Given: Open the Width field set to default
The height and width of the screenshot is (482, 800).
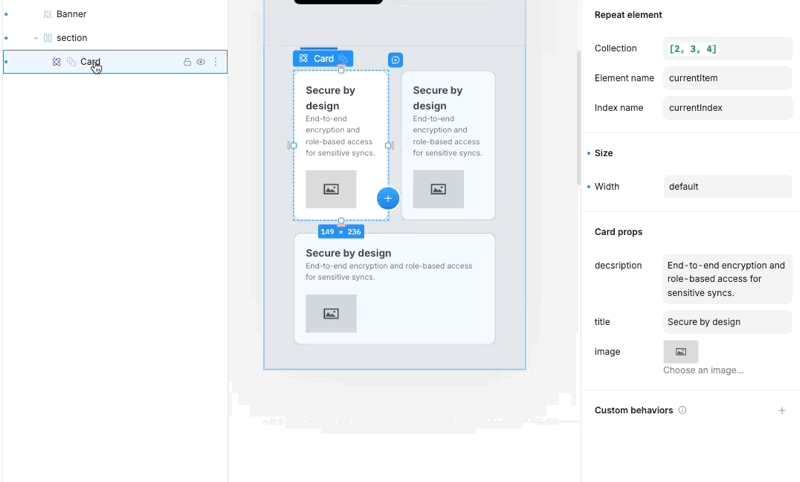Looking at the screenshot, I should (x=727, y=186).
